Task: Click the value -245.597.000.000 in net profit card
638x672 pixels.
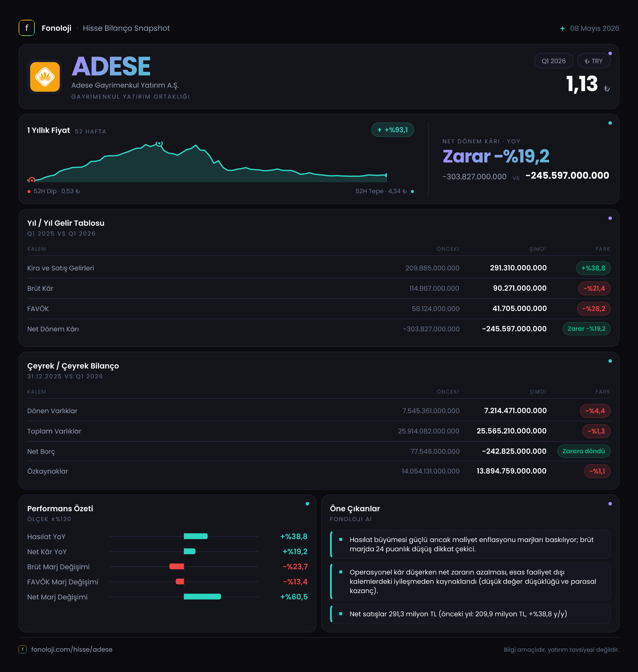Action: [567, 176]
